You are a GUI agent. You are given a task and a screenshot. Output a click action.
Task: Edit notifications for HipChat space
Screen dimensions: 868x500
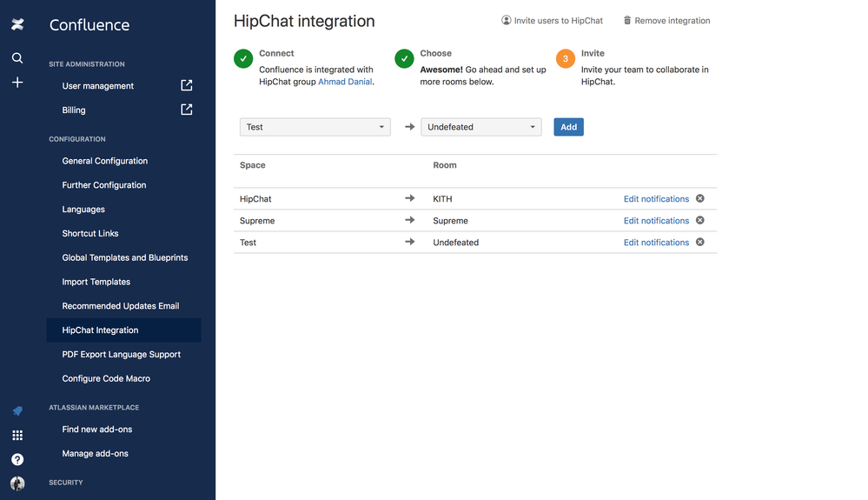click(x=656, y=199)
